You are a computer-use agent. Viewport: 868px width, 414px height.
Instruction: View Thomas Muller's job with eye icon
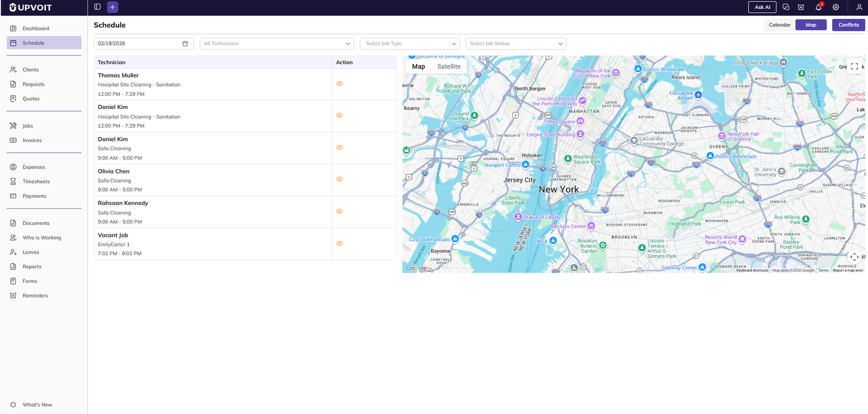340,84
